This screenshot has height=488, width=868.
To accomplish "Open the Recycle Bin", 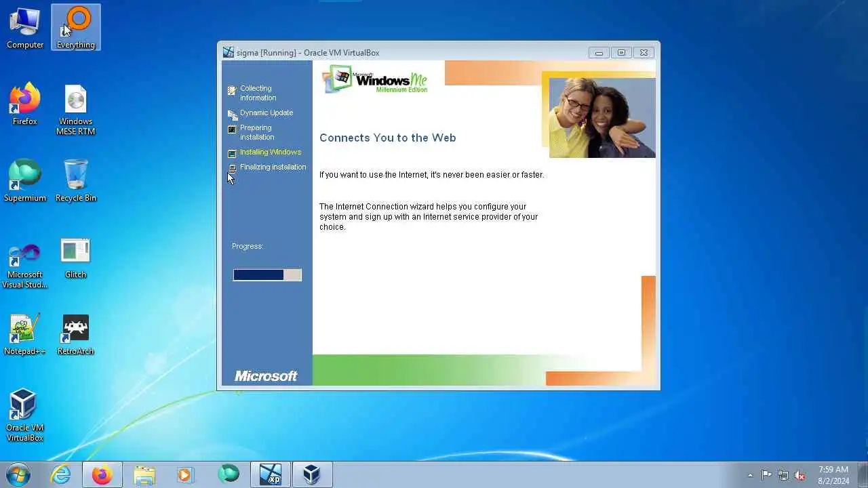I will click(76, 180).
